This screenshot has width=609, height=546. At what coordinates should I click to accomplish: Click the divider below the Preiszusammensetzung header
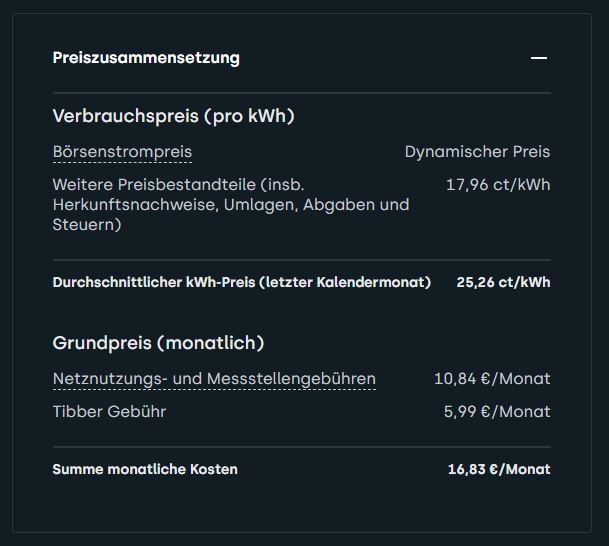302,93
